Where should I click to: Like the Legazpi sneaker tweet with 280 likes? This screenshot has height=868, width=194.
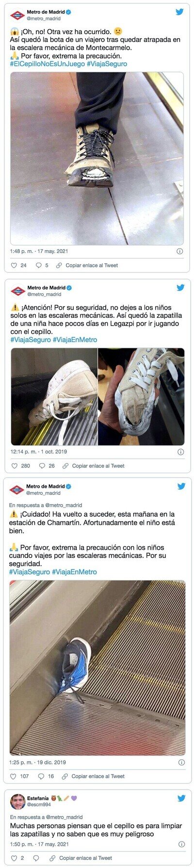14,466
